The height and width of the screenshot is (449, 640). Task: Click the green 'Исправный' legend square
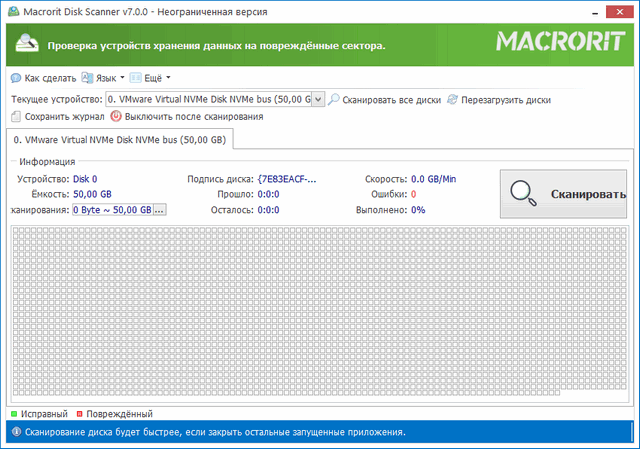click(14, 414)
